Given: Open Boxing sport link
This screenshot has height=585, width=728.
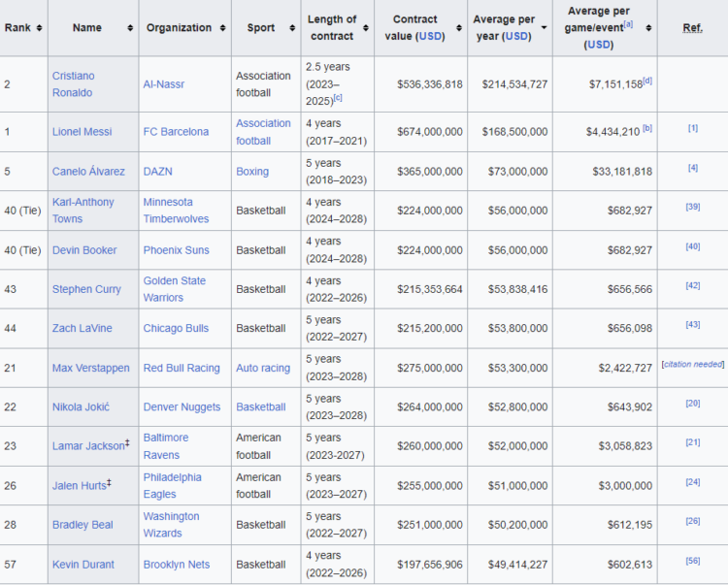Looking at the screenshot, I should coord(252,172).
